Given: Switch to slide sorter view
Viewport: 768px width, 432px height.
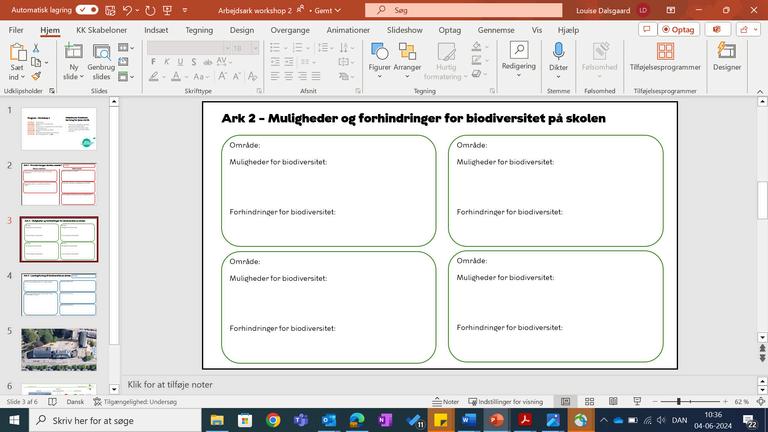Looking at the screenshot, I should [x=589, y=402].
